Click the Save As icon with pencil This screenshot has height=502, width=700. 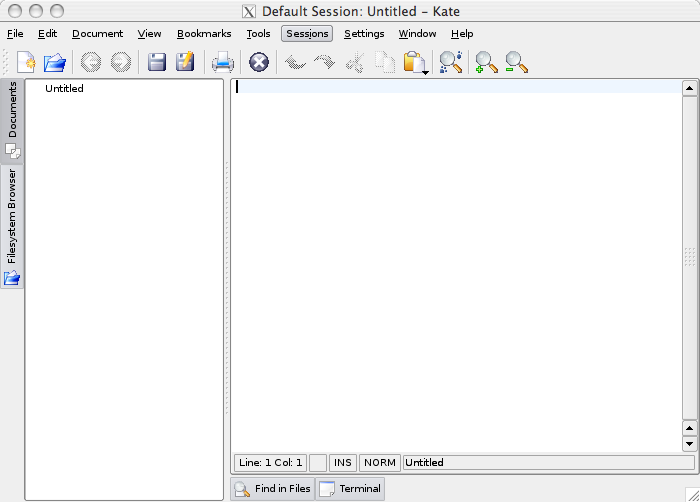click(185, 62)
